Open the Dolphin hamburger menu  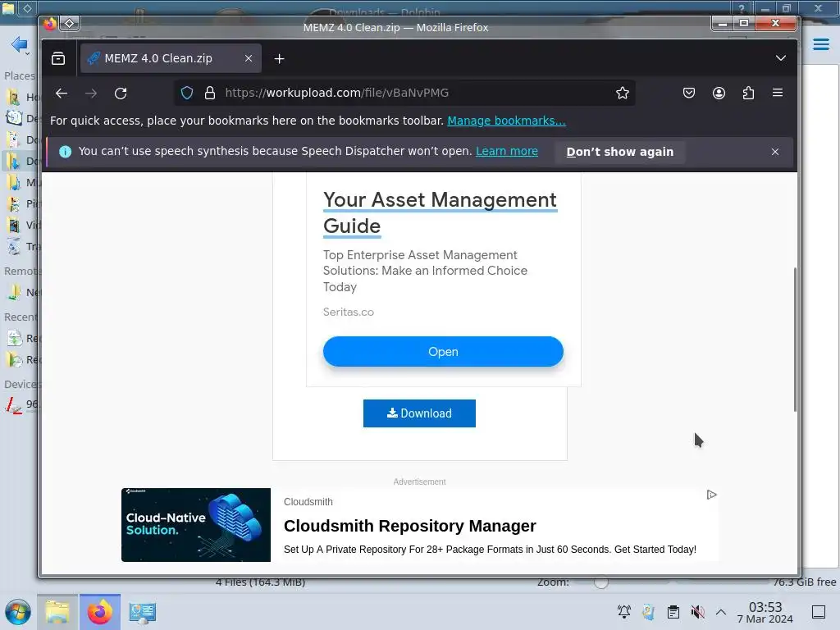pyautogui.click(x=820, y=44)
